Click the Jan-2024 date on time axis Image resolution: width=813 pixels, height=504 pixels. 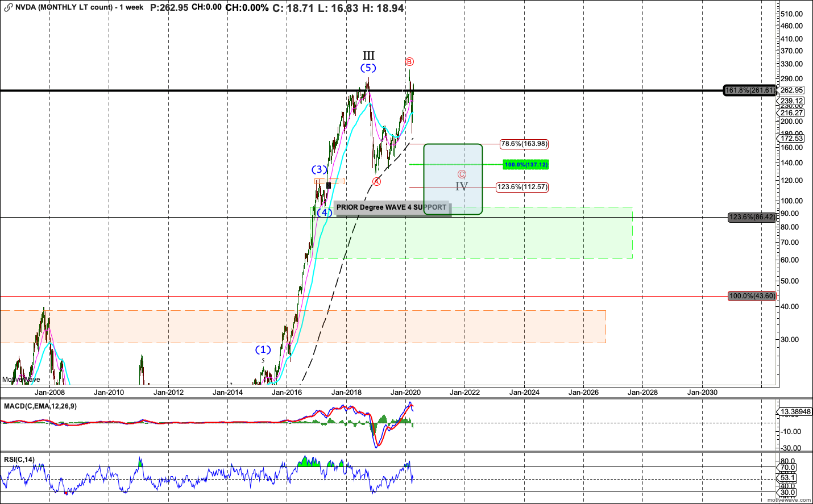coord(524,392)
